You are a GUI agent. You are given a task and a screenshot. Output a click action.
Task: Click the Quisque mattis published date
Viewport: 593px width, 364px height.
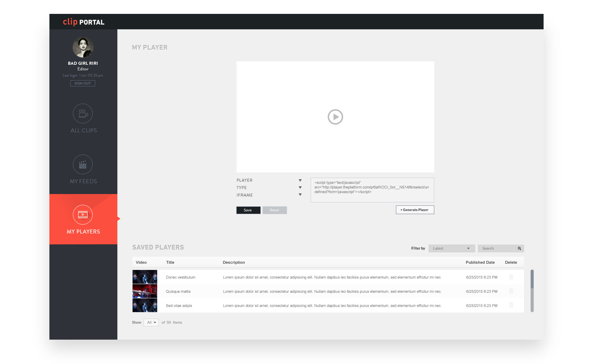(x=482, y=292)
